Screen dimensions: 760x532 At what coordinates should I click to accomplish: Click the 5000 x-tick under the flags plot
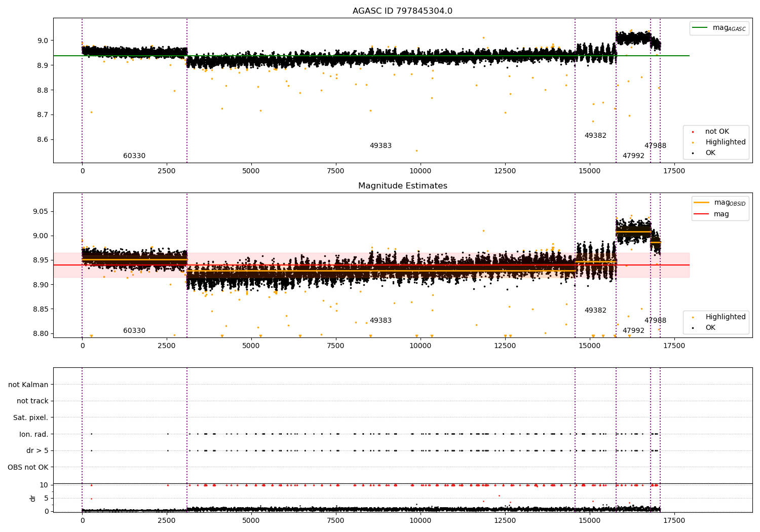tap(251, 521)
